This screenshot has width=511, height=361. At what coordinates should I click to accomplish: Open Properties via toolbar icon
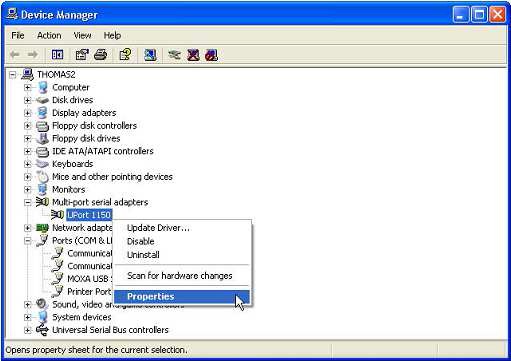[82, 54]
